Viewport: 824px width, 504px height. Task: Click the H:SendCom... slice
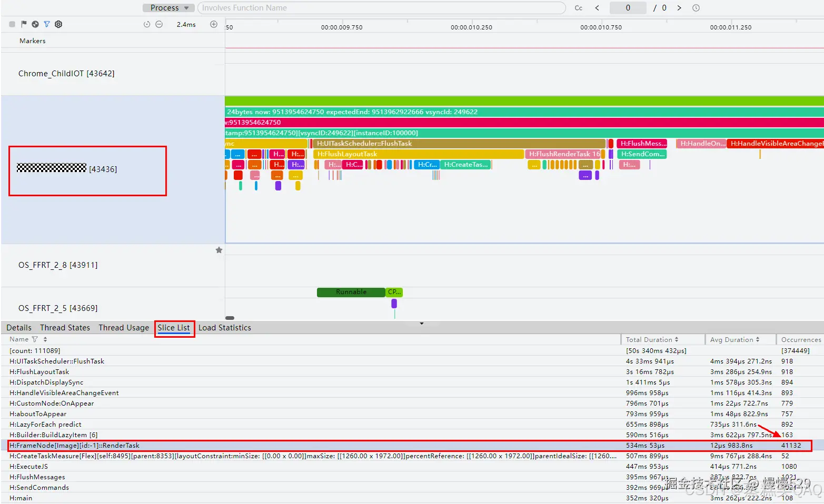pos(642,154)
